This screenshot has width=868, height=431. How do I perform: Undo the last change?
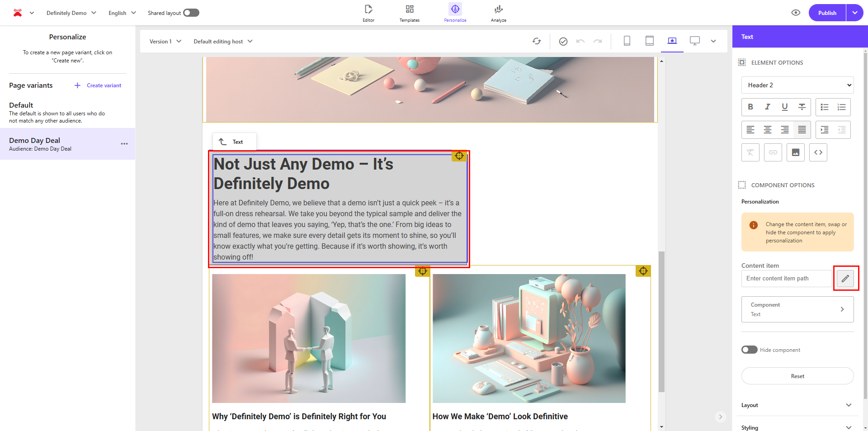(x=580, y=42)
